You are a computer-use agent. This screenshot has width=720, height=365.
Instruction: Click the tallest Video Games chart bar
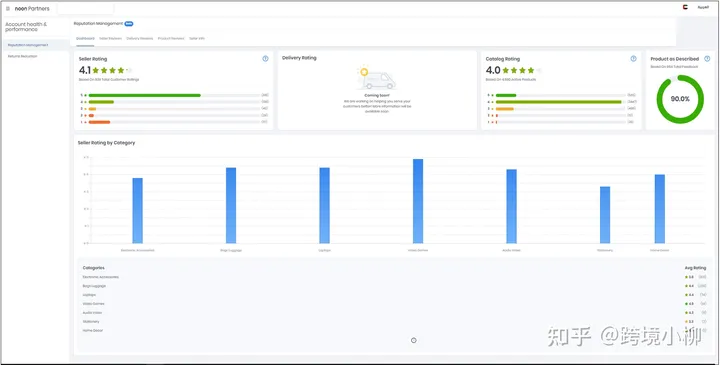coord(418,201)
